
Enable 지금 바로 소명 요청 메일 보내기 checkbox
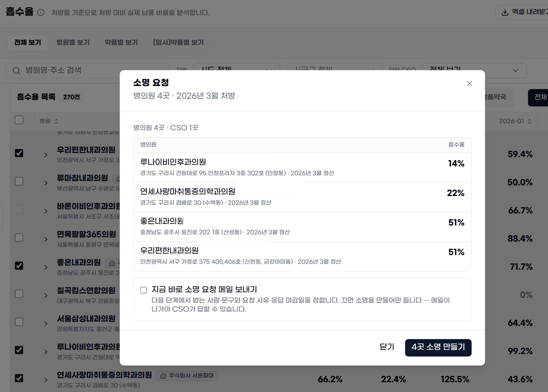(144, 290)
